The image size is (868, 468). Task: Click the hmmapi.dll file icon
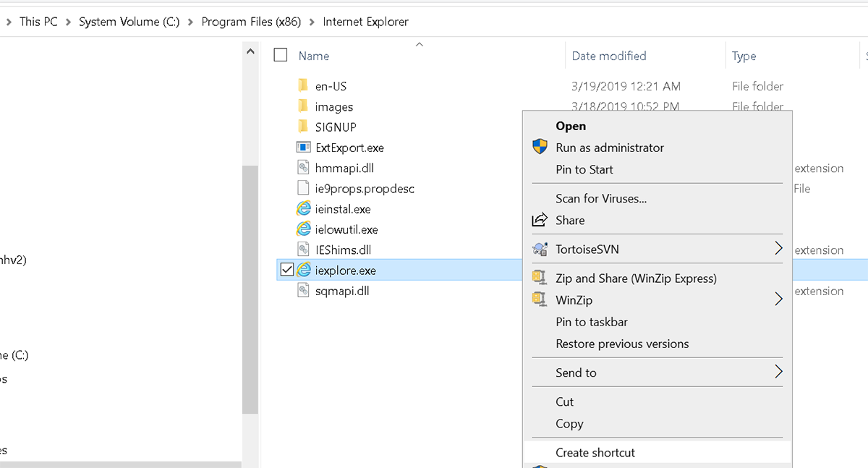(304, 168)
